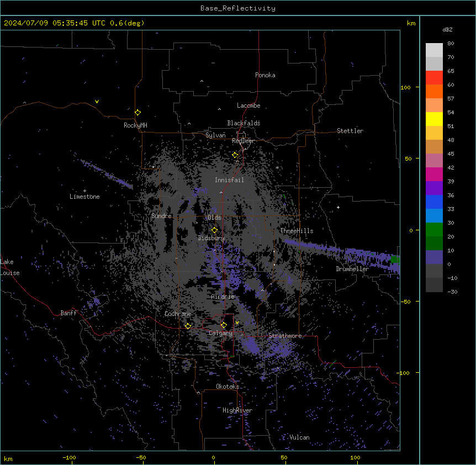Screen dimensions: 476x465
Task: Select the RockyMH city label
Action: click(135, 125)
